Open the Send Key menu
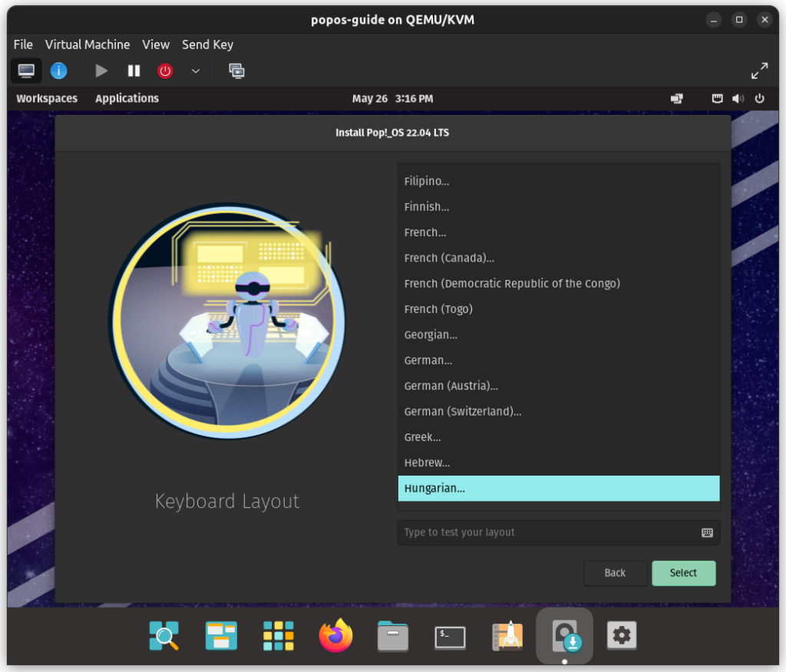 (x=207, y=44)
